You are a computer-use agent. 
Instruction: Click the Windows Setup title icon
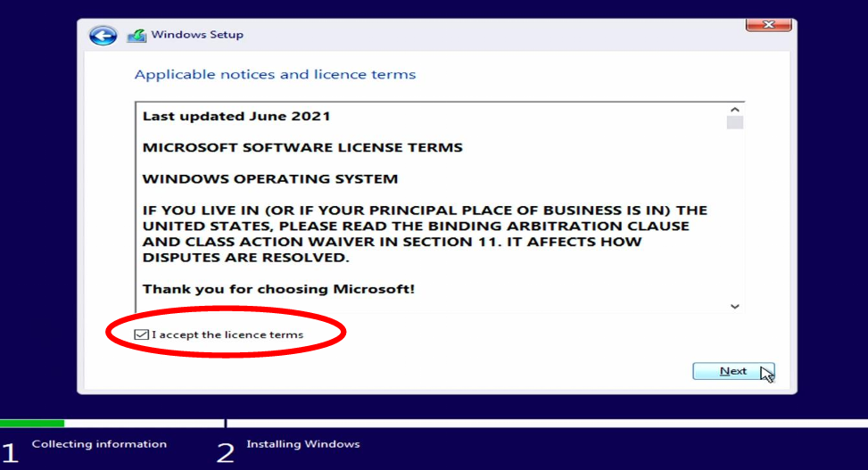click(x=136, y=36)
